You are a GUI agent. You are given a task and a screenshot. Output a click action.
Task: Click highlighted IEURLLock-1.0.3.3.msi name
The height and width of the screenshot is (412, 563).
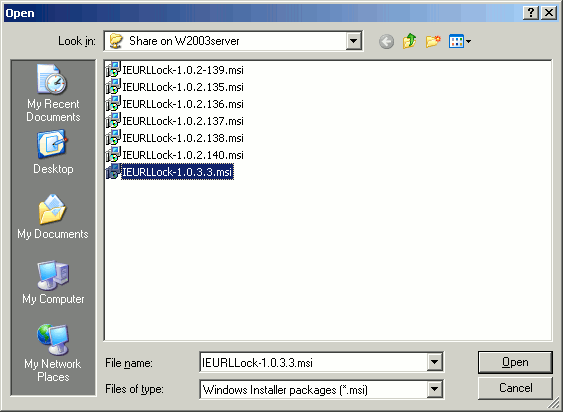[x=177, y=172]
